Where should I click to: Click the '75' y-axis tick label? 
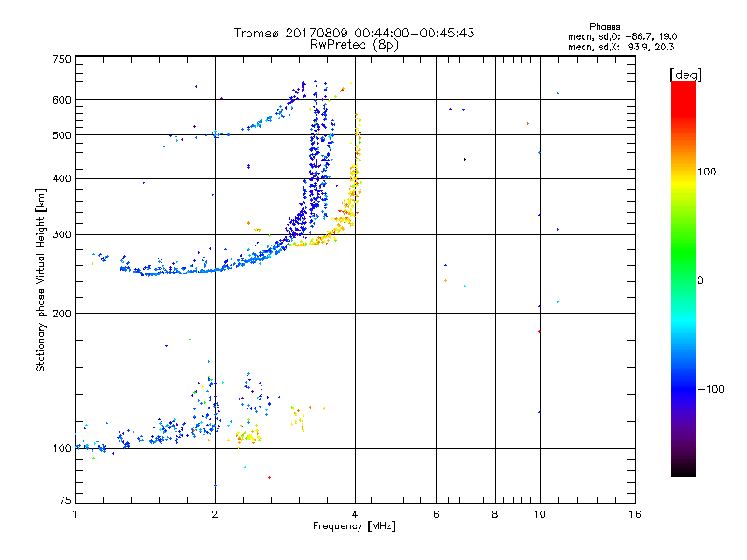pos(65,500)
